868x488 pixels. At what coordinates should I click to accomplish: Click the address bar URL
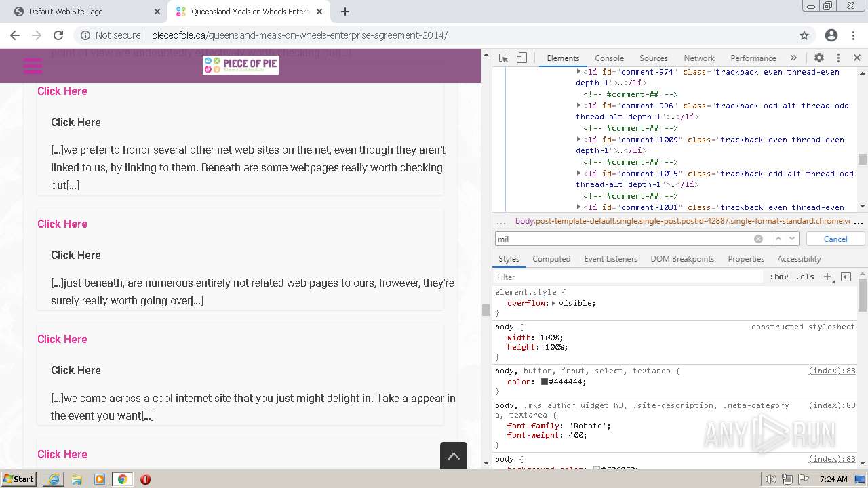pos(300,35)
